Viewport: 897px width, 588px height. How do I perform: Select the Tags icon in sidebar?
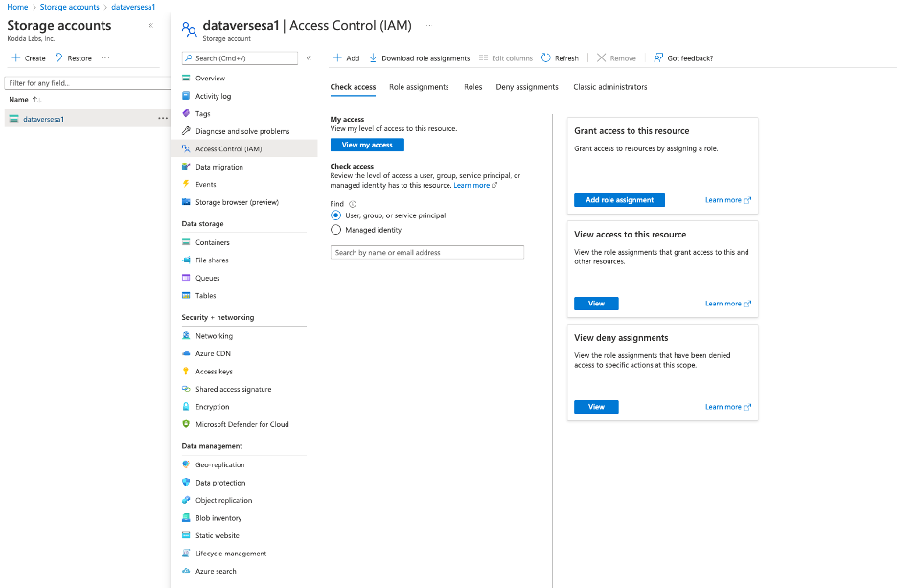(x=186, y=113)
